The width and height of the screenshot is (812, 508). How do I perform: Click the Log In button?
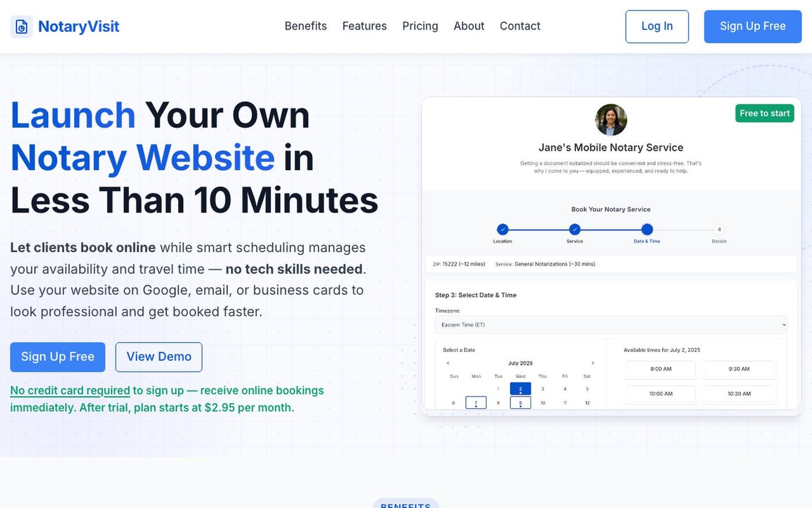pos(657,27)
